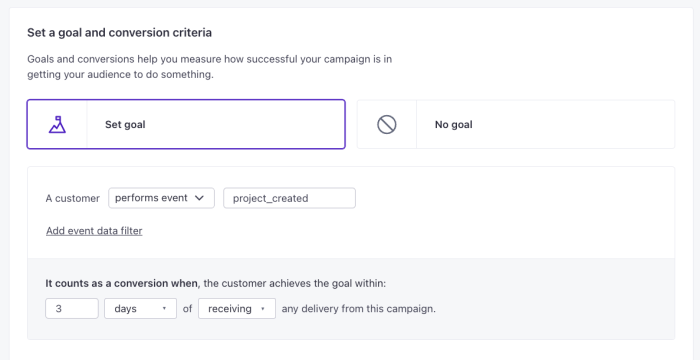Click the mountain flag goal icon

point(57,124)
